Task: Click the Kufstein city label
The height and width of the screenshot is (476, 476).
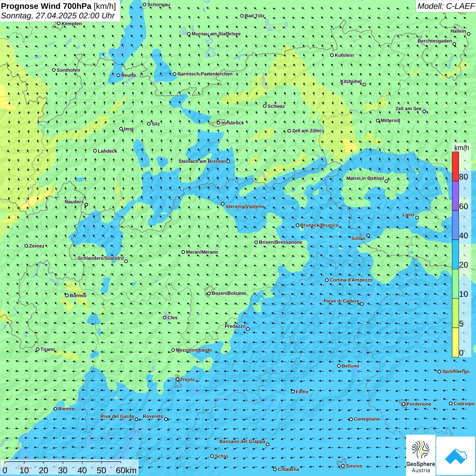Action: 344,55
